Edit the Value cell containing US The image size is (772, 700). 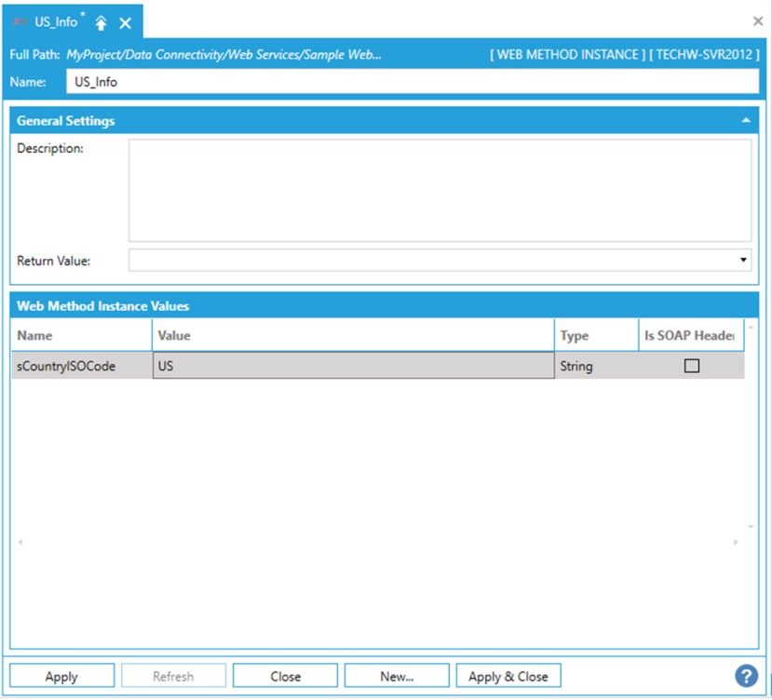(353, 366)
